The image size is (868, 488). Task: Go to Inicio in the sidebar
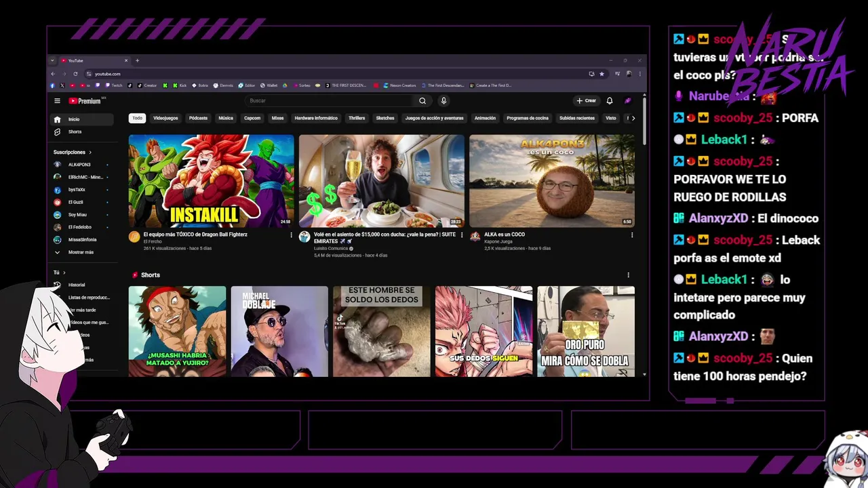[x=83, y=119]
